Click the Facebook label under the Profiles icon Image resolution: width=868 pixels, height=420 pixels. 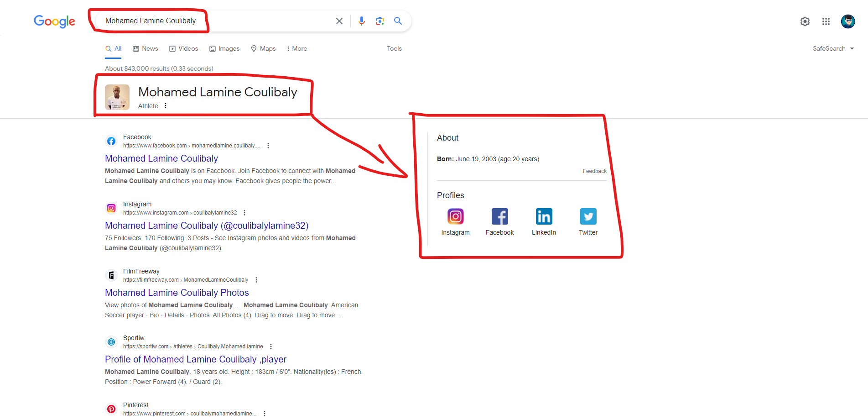click(x=499, y=232)
